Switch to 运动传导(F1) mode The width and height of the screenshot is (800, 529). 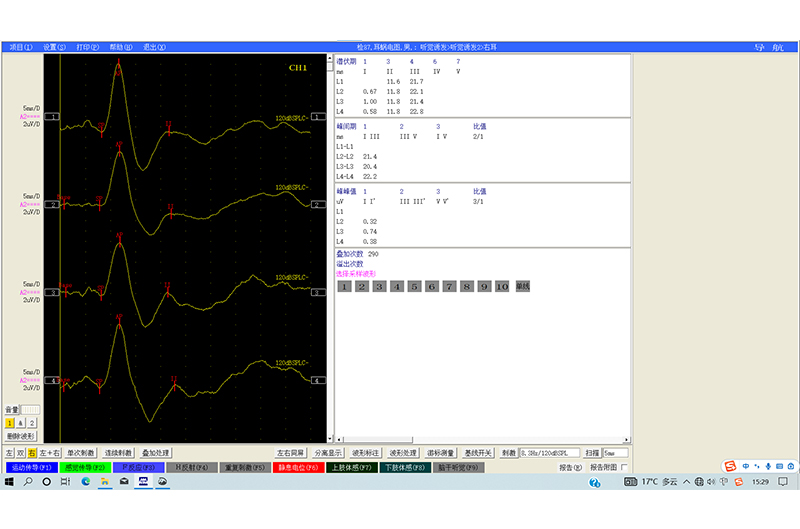[32, 467]
